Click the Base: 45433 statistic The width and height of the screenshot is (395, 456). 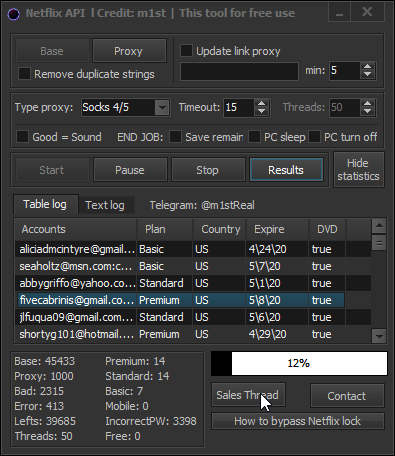point(45,361)
